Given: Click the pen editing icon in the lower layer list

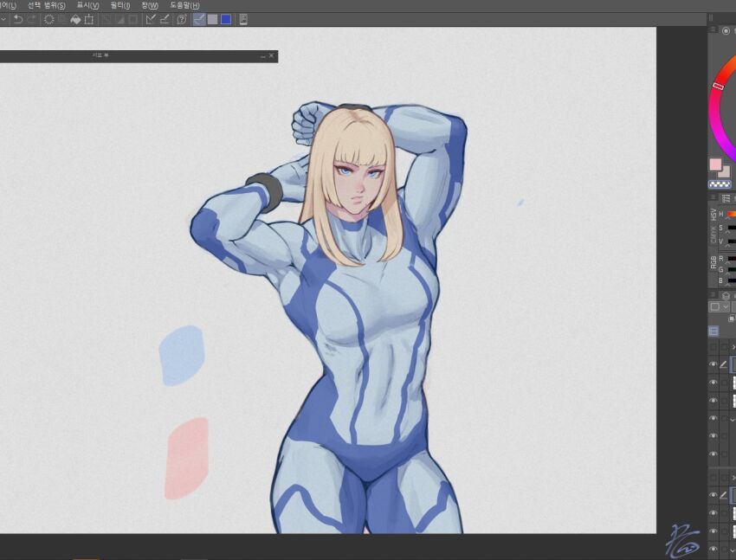Looking at the screenshot, I should pos(723,495).
